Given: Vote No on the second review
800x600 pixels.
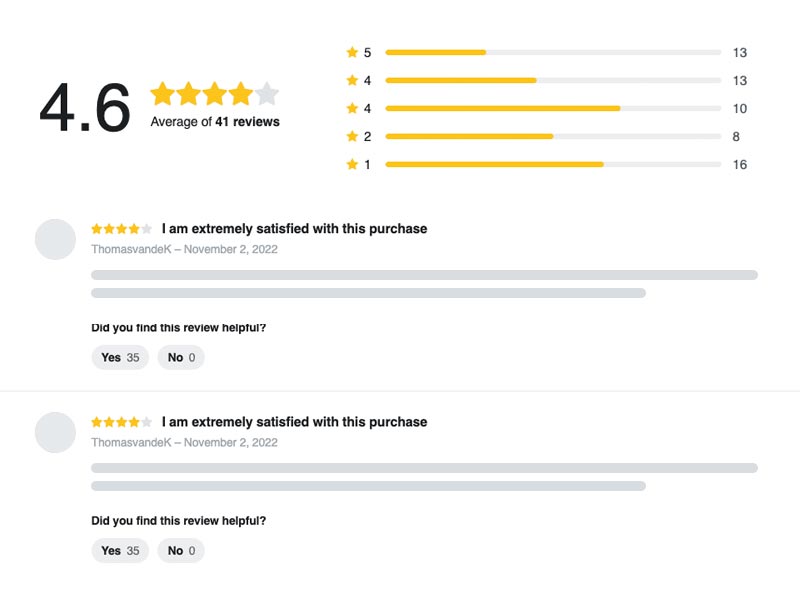Looking at the screenshot, I should click(181, 551).
